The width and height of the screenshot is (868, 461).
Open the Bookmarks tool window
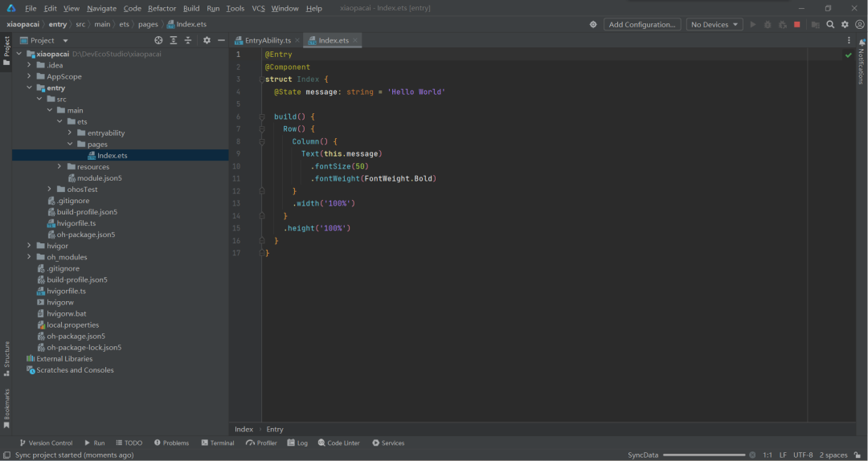6,409
